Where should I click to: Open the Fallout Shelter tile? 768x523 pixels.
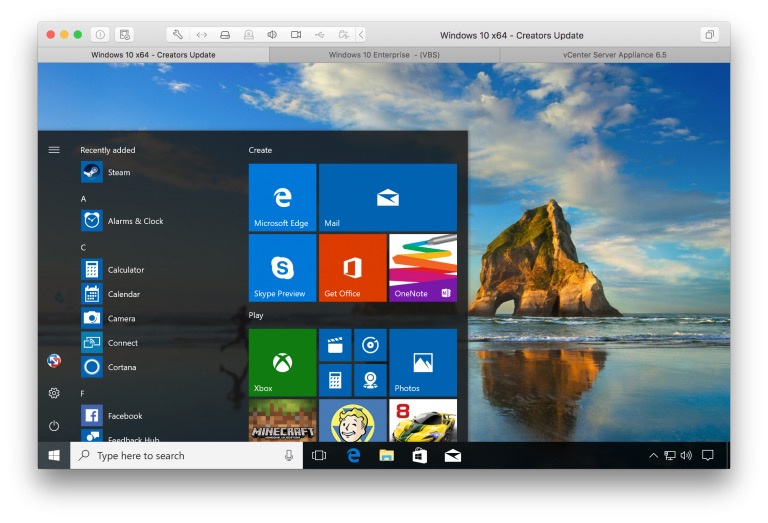pyautogui.click(x=353, y=420)
